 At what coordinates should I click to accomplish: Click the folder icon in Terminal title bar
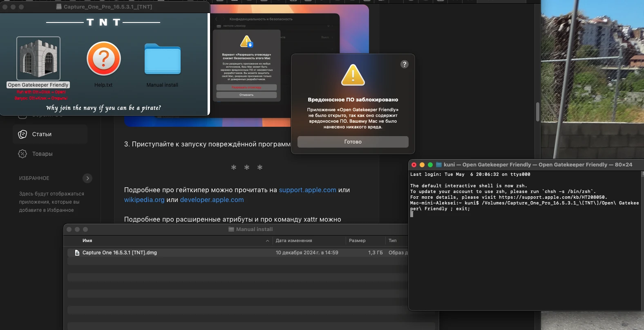click(x=439, y=165)
